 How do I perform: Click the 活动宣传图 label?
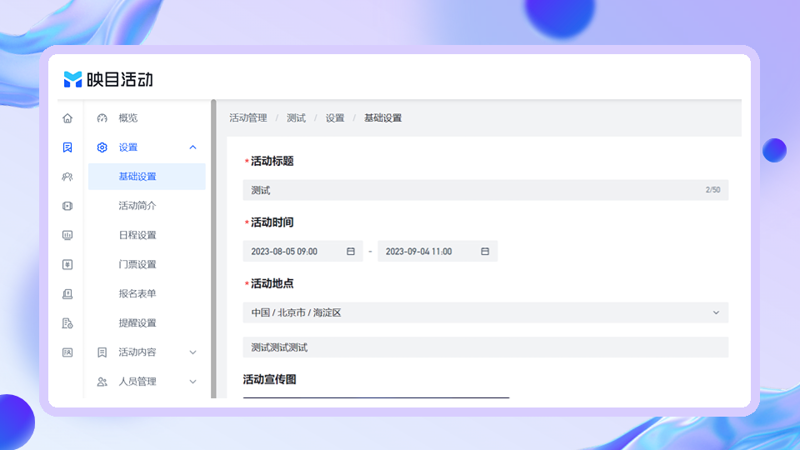coord(269,380)
